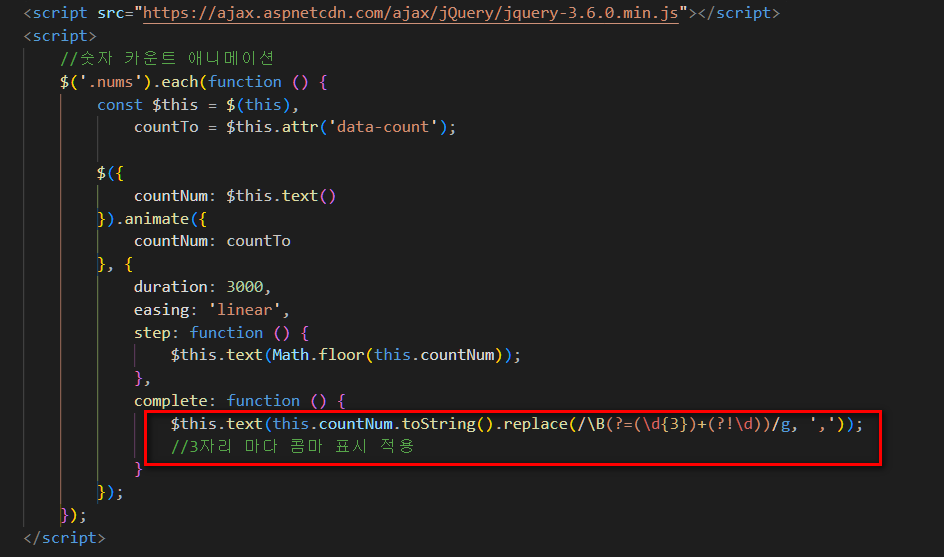This screenshot has width=944, height=557.
Task: Open the jQuery CDN script URL link
Action: point(411,13)
